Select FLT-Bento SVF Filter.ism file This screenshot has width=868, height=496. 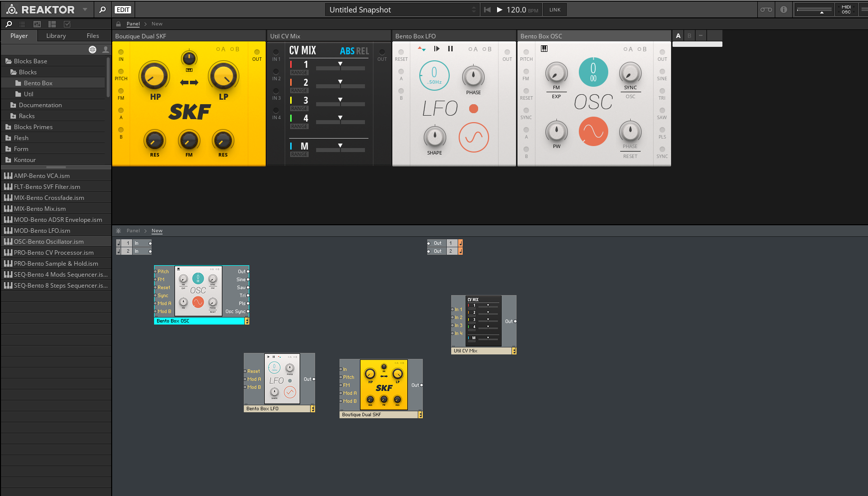pos(56,187)
